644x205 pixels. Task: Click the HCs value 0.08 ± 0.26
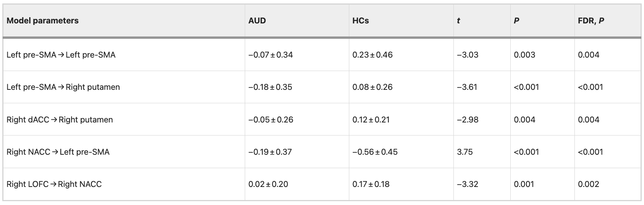point(372,87)
